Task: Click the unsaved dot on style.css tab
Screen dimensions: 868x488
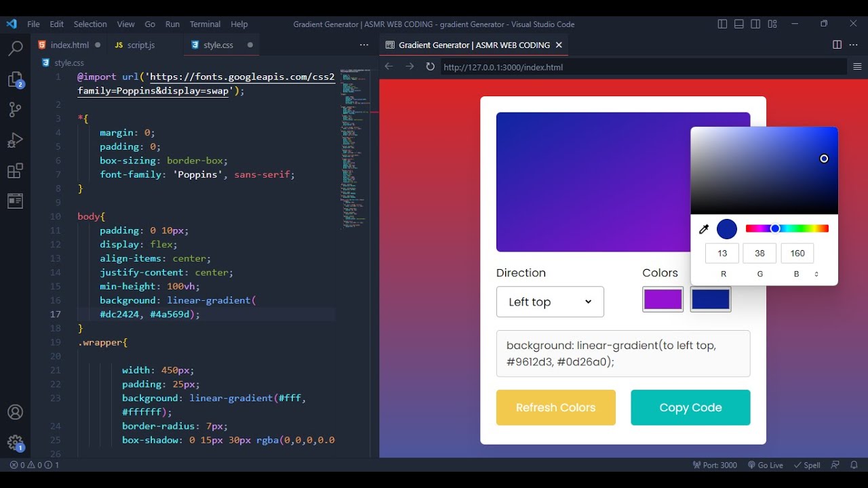Action: (x=250, y=45)
